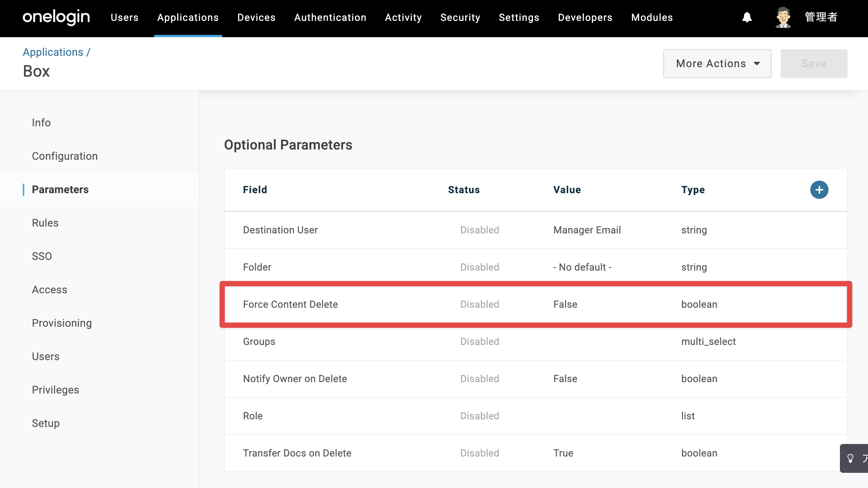
Task: Open the Settings top menu
Action: [x=519, y=17]
